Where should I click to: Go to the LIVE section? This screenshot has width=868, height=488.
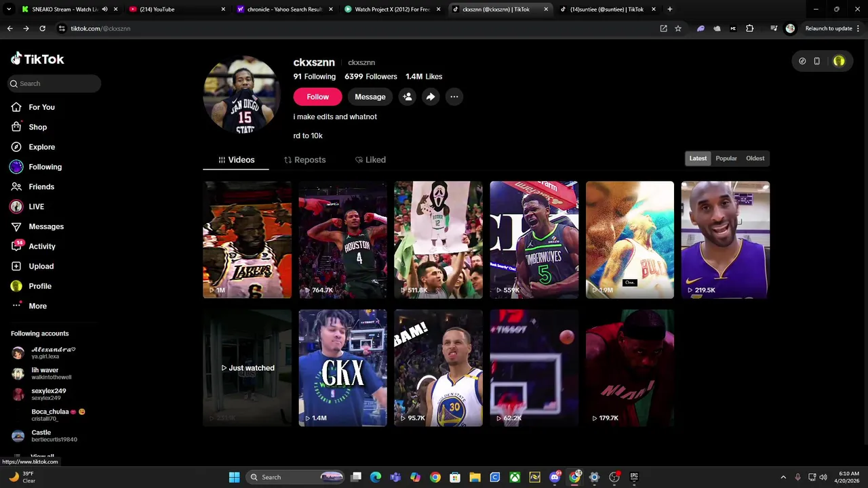[36, 207]
